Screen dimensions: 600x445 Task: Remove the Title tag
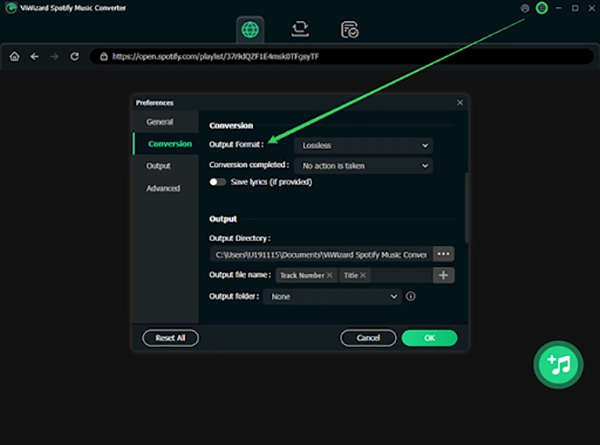(x=363, y=275)
